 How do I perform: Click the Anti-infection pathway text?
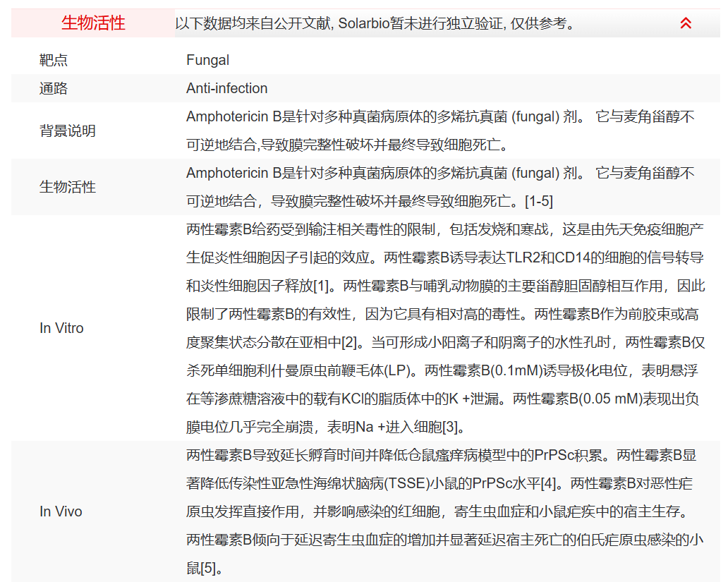point(226,88)
